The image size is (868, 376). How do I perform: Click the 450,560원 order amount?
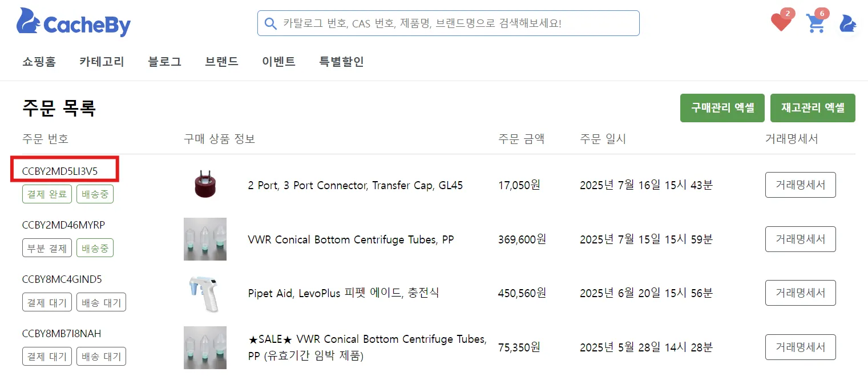coord(522,293)
